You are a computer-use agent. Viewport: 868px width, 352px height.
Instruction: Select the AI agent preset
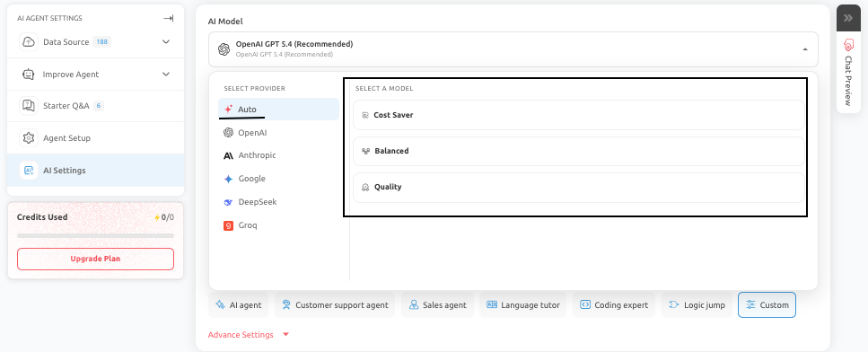click(239, 305)
